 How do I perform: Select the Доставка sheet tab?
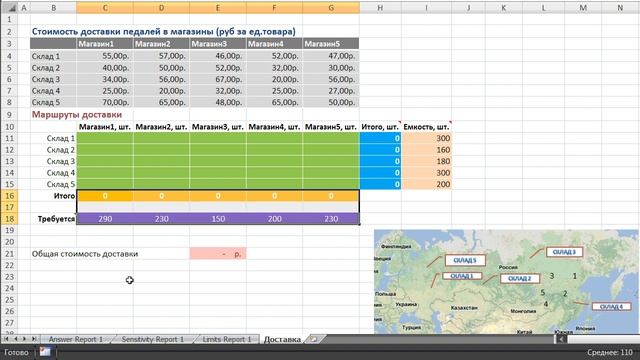pos(282,339)
